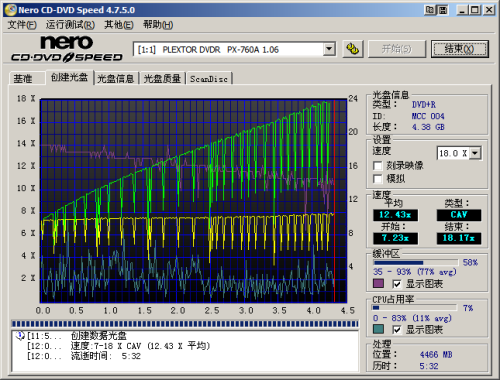Click the purple buffer color swatch
500x380 pixels.
click(378, 284)
